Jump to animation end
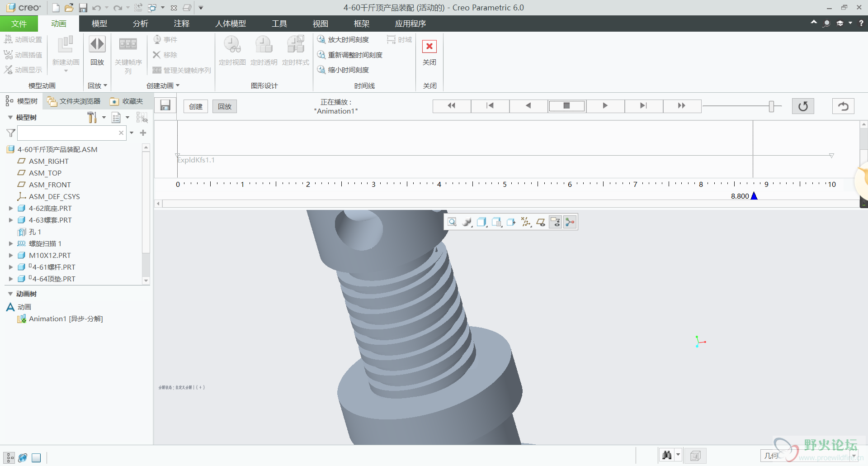The height and width of the screenshot is (466, 868). [644, 106]
